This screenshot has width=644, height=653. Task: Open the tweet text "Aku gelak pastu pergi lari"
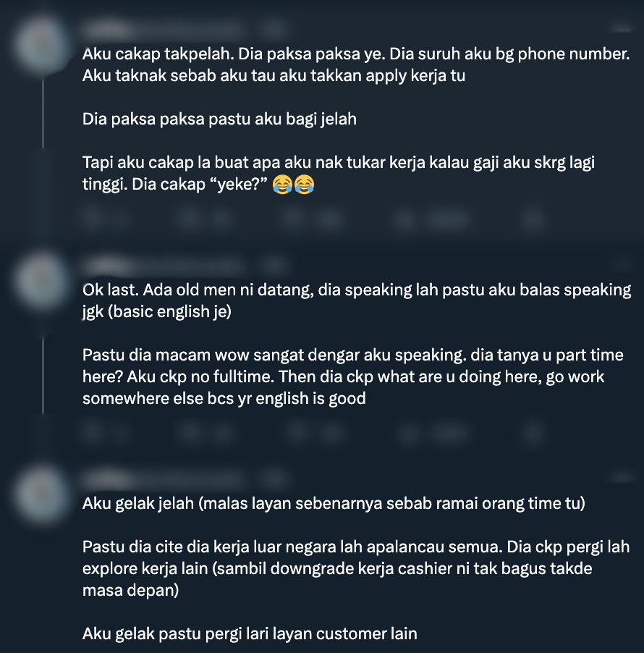coord(250,634)
